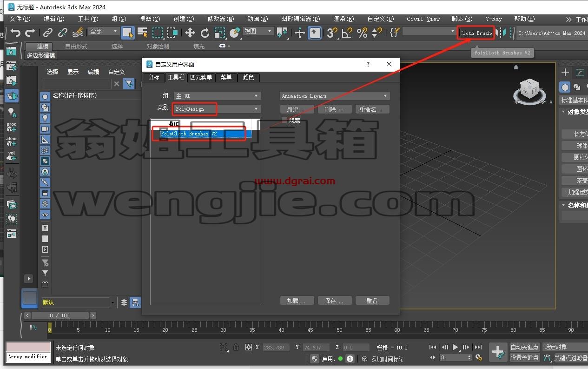Screen dimensions: 588x369
Task: Open the 全部 selection filter dropdown
Action: [x=104, y=31]
